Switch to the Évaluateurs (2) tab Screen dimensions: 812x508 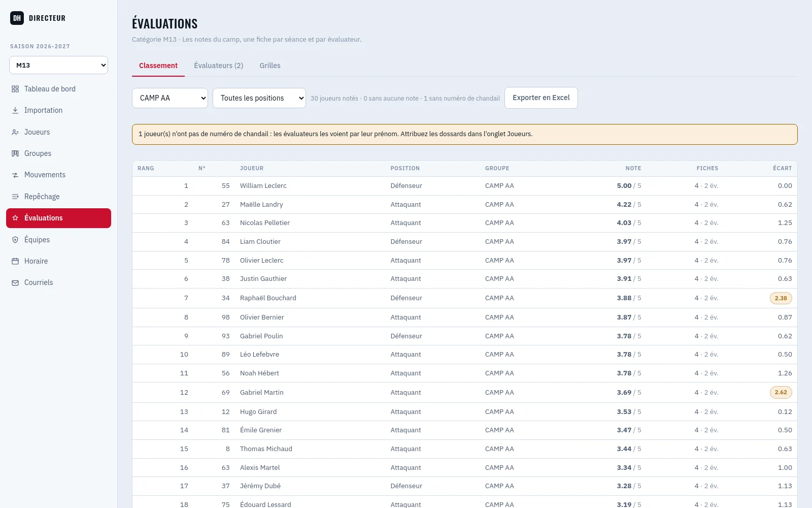[x=219, y=66]
